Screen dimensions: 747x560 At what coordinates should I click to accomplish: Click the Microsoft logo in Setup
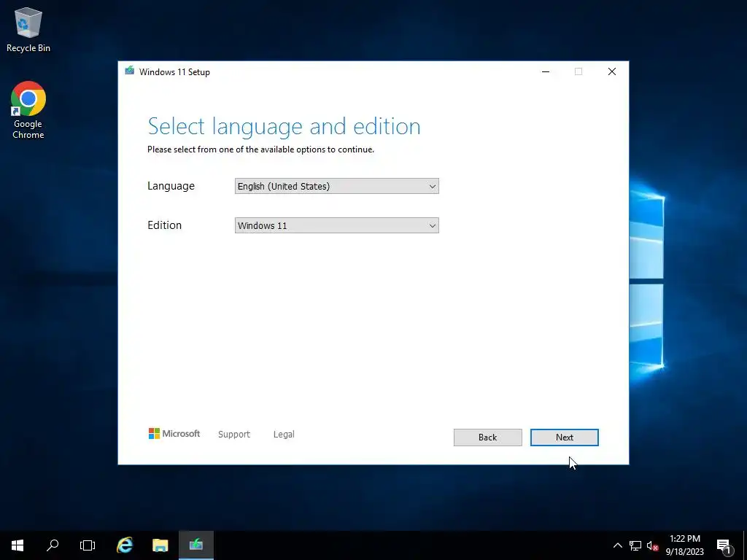point(174,434)
